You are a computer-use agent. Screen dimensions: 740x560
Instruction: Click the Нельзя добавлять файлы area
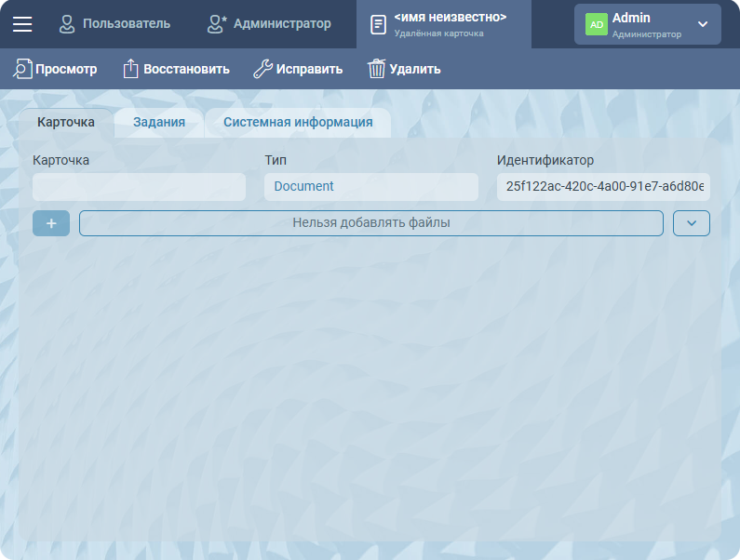point(370,223)
